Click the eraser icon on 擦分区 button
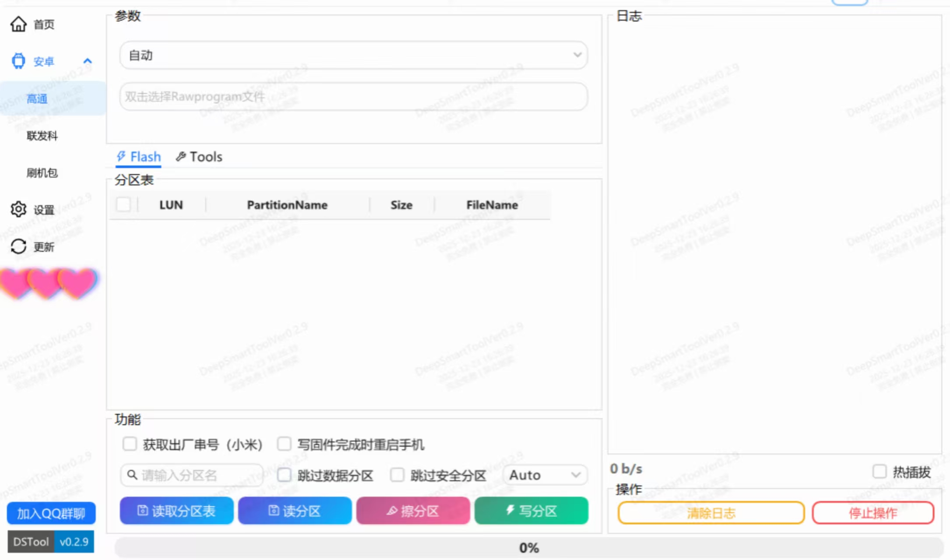Image resolution: width=950 pixels, height=560 pixels. [391, 511]
